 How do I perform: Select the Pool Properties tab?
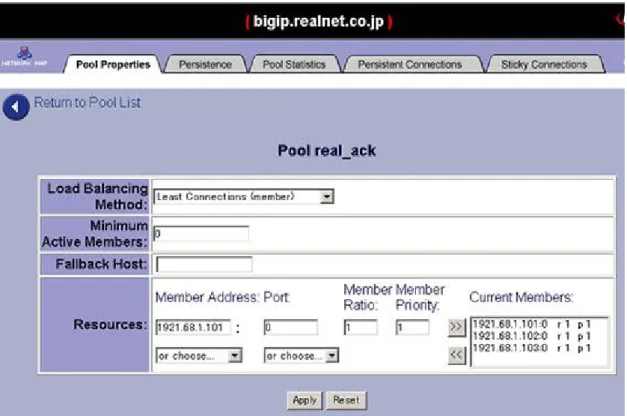coord(113,64)
